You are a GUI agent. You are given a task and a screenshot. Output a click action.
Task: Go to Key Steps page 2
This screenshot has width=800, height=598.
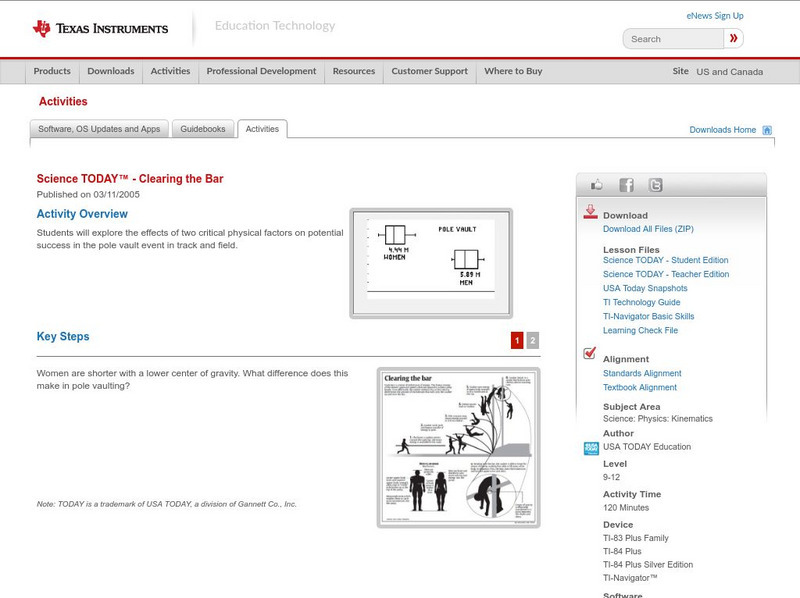(x=533, y=340)
